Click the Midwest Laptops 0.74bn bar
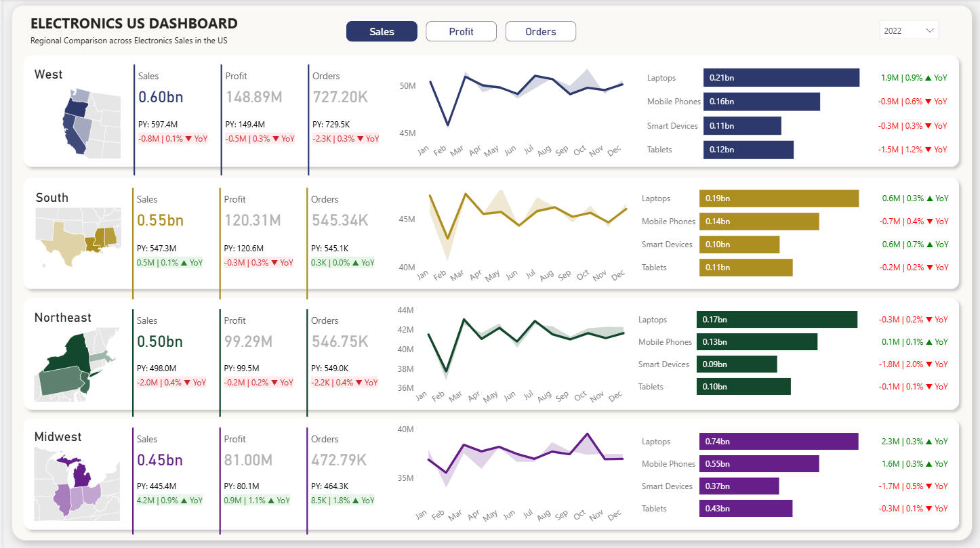 [x=779, y=442]
